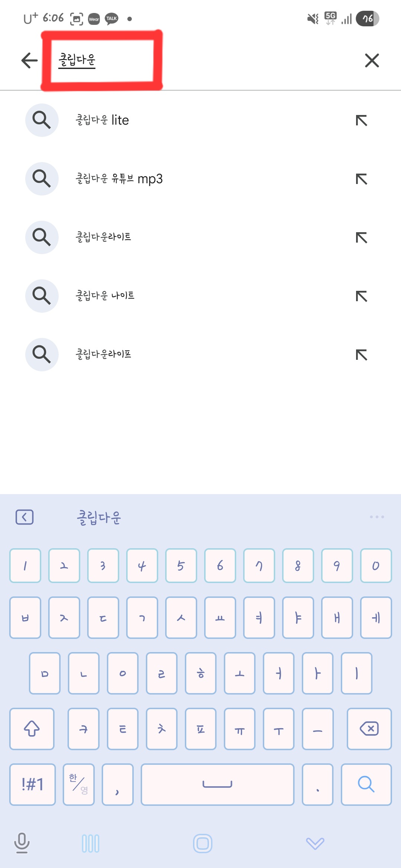The image size is (401, 868).
Task: Tap the 클립다운 keyboard word prediction
Action: pos(99,517)
